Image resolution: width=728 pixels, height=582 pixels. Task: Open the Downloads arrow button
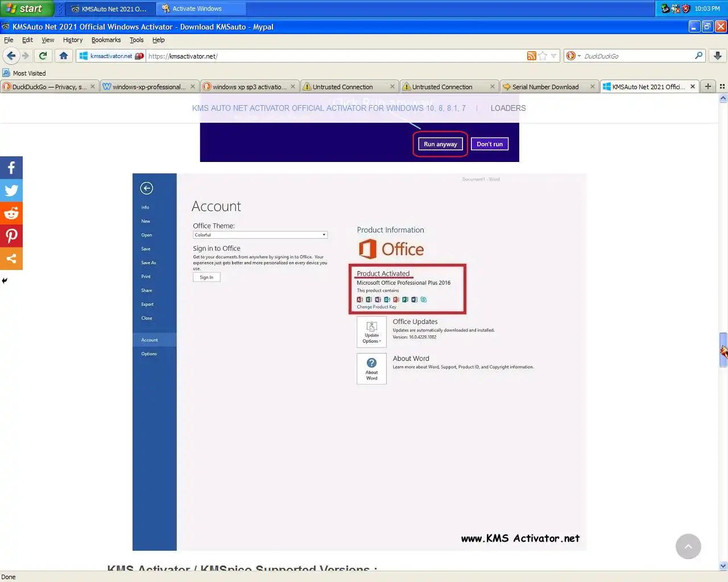click(x=718, y=56)
